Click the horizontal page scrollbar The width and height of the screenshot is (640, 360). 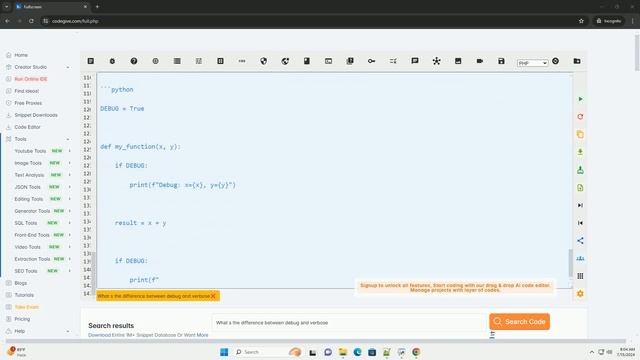[315, 341]
